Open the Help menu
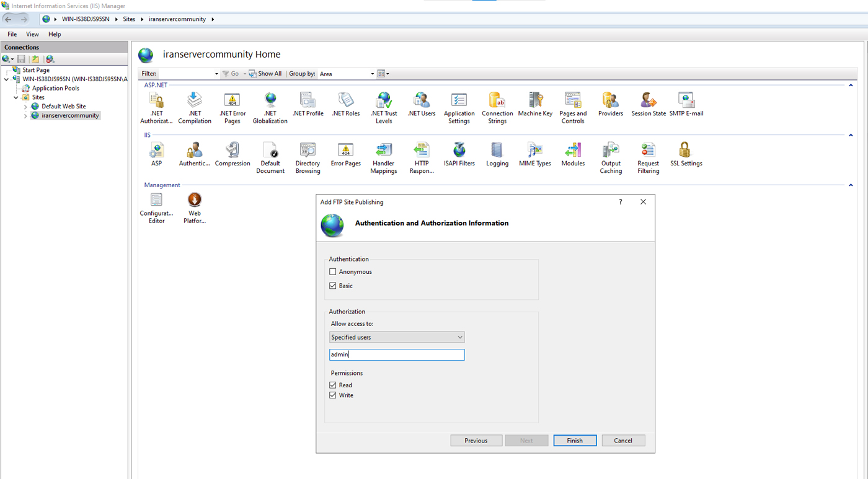The image size is (868, 479). tap(55, 34)
